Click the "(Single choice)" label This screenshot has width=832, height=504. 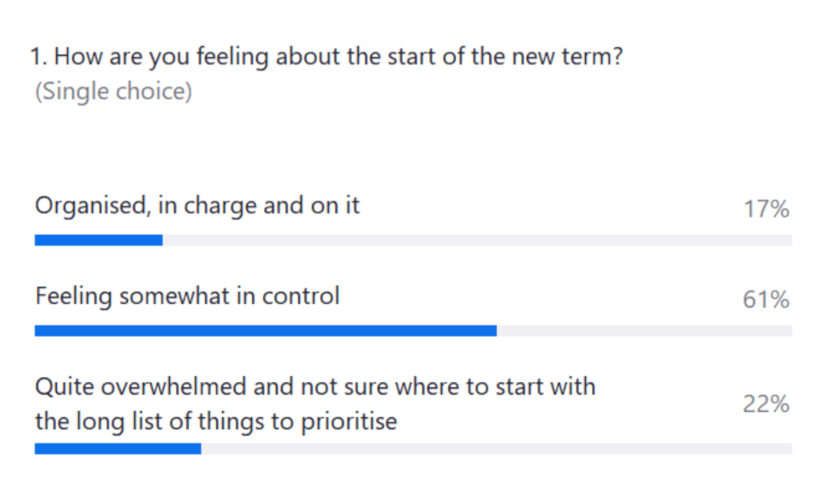113,91
